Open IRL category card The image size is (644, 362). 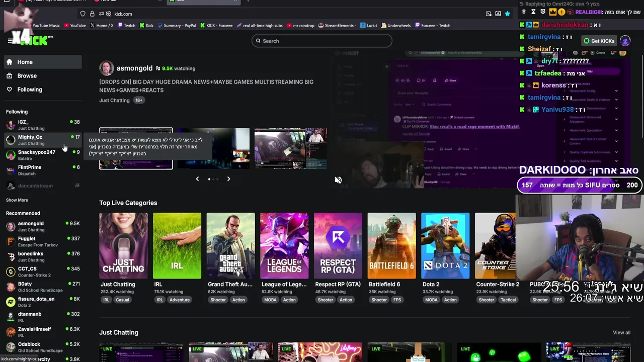tap(177, 246)
